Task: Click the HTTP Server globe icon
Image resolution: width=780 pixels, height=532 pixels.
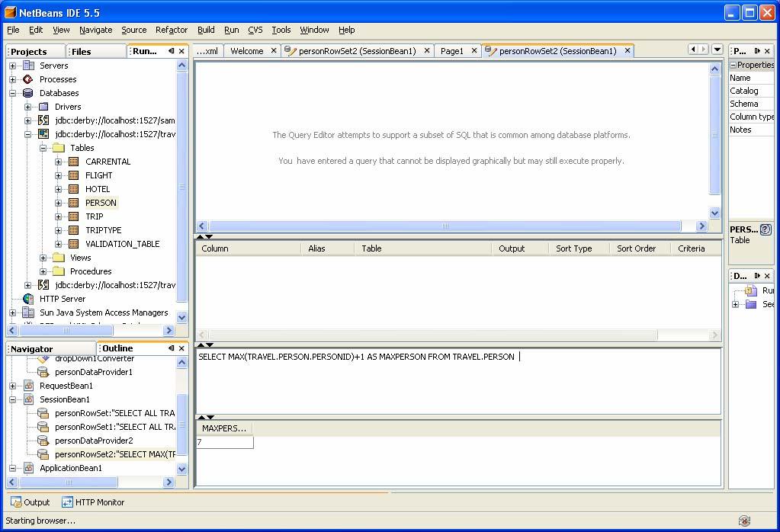Action: (28, 299)
